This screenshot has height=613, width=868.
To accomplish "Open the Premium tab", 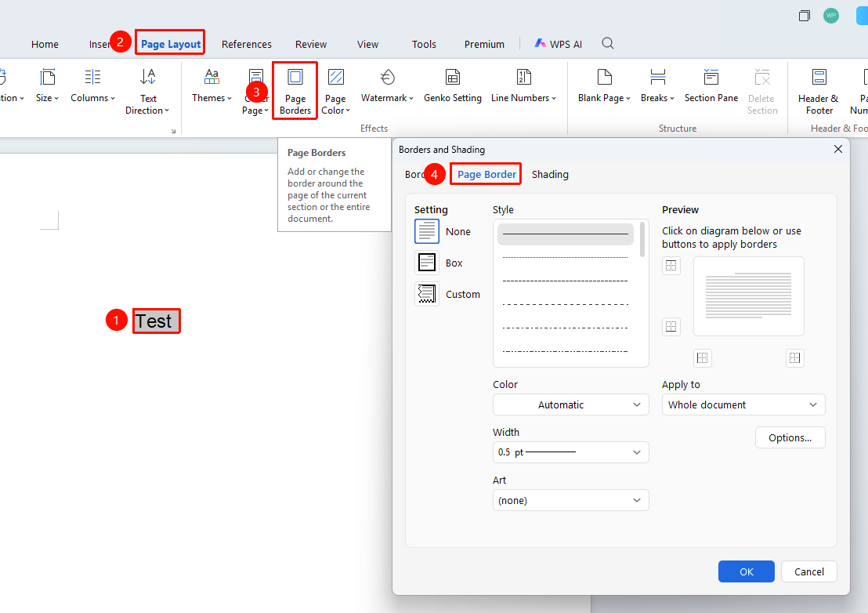I will [484, 45].
